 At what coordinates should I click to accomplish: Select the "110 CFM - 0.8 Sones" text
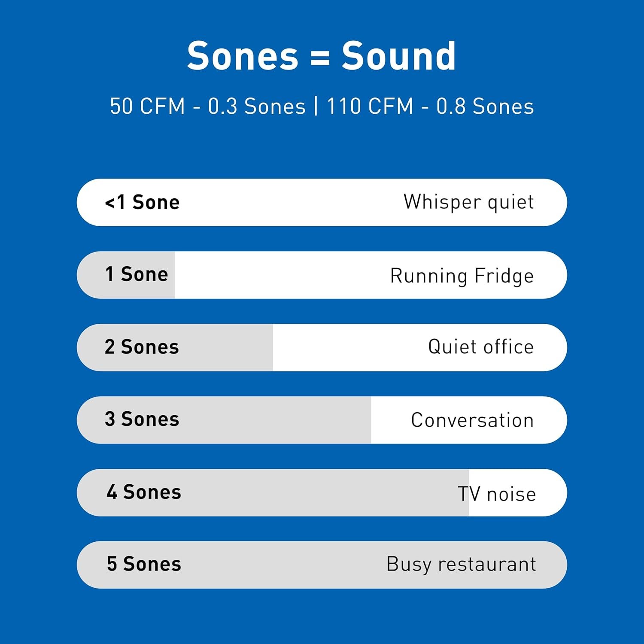430,106
